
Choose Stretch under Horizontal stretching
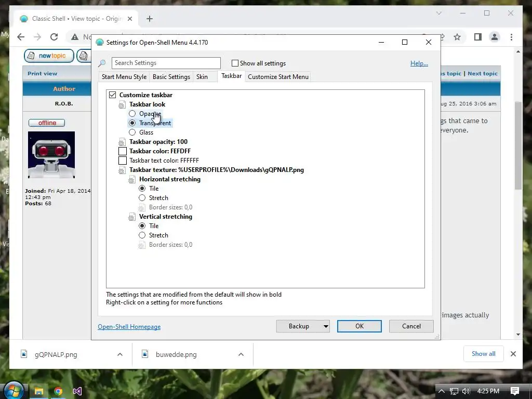click(142, 198)
